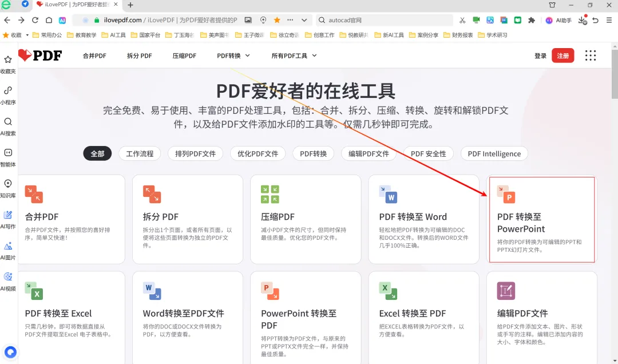Viewport: 618px width, 364px height.
Task: Open the address bar three-dots more menu
Action: pos(291,20)
